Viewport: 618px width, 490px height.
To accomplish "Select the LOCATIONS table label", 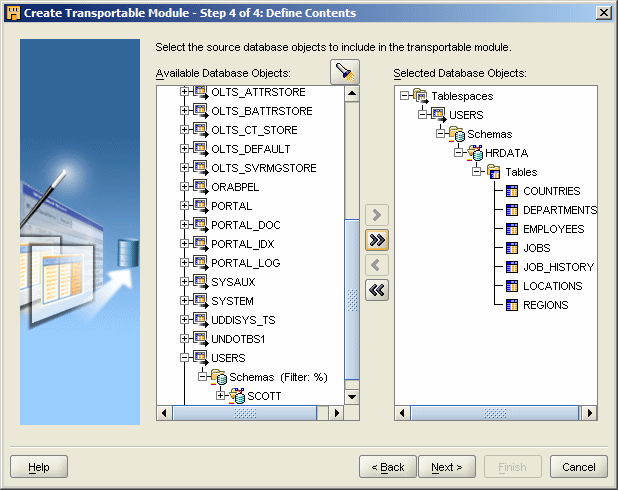I will click(553, 286).
